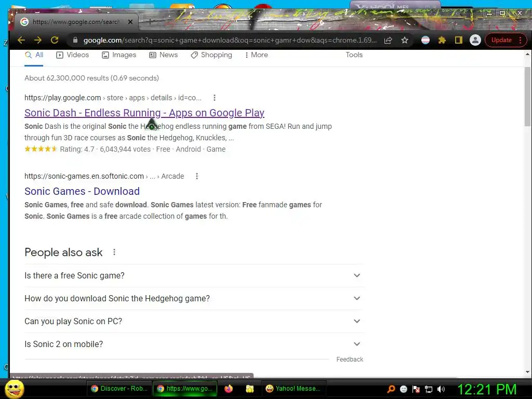
Task: Click the round gray face tray icon
Action: pyautogui.click(x=403, y=389)
